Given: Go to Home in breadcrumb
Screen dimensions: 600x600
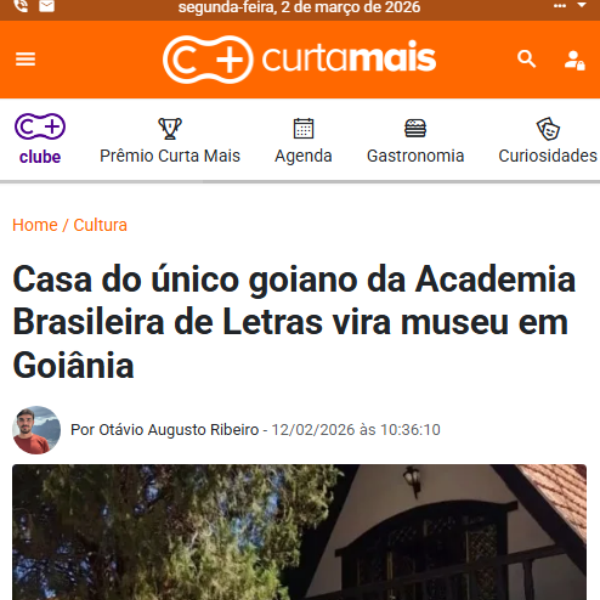Looking at the screenshot, I should (x=35, y=225).
